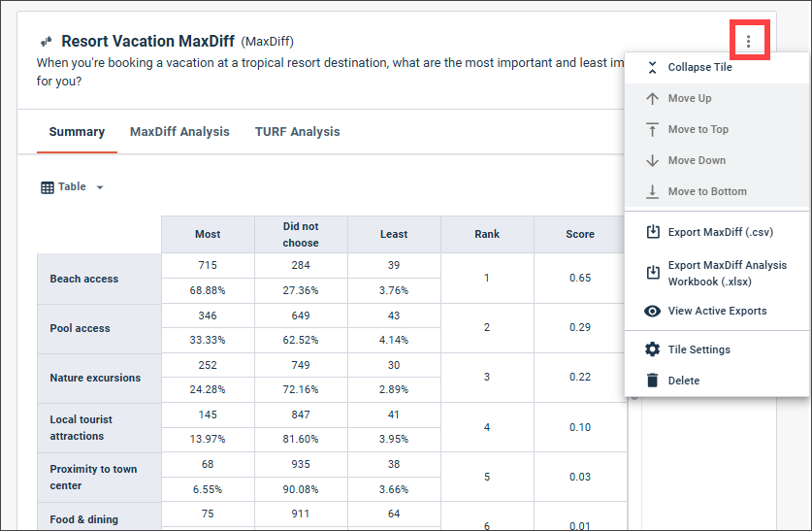The image size is (812, 531).
Task: Switch to the TURF Analysis tab
Action: click(297, 132)
